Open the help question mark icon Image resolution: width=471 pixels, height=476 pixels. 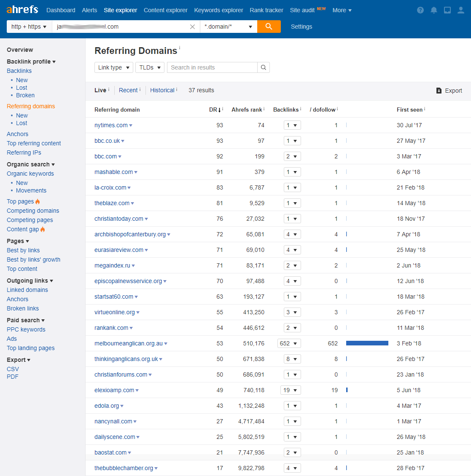pos(420,11)
